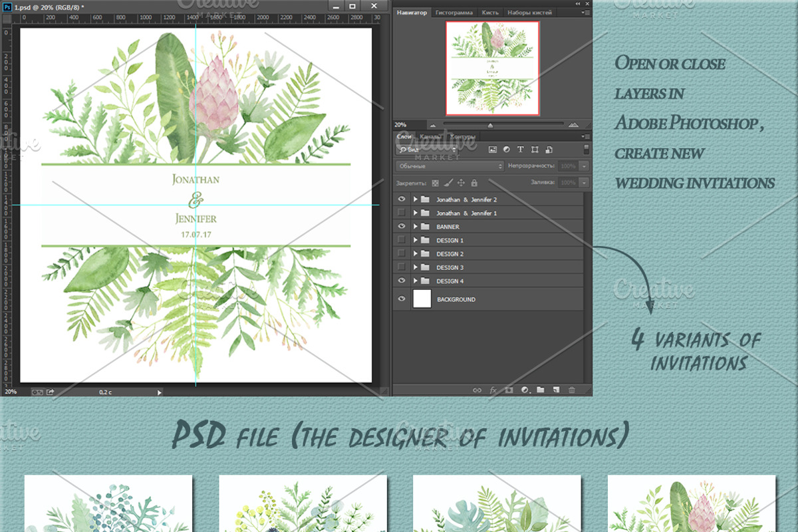Show the DESIGN 3 group
This screenshot has height=532, width=798.
pos(401,267)
